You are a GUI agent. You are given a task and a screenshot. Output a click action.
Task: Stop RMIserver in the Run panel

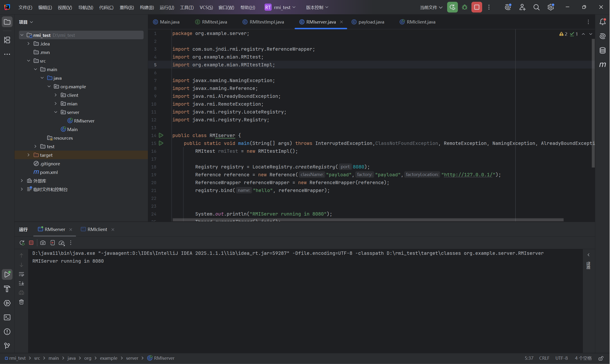pyautogui.click(x=31, y=243)
